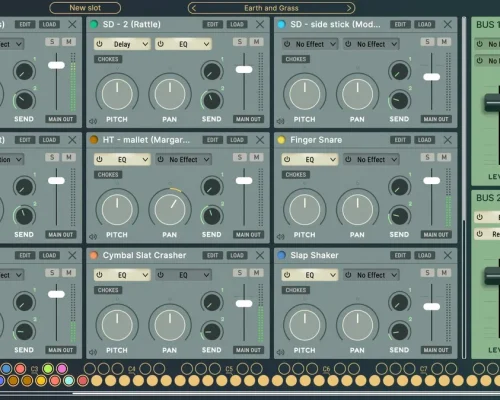Screen dimensions: 500x400
Task: Remove the Cymbal Slat Crasher slot
Action: pos(260,255)
